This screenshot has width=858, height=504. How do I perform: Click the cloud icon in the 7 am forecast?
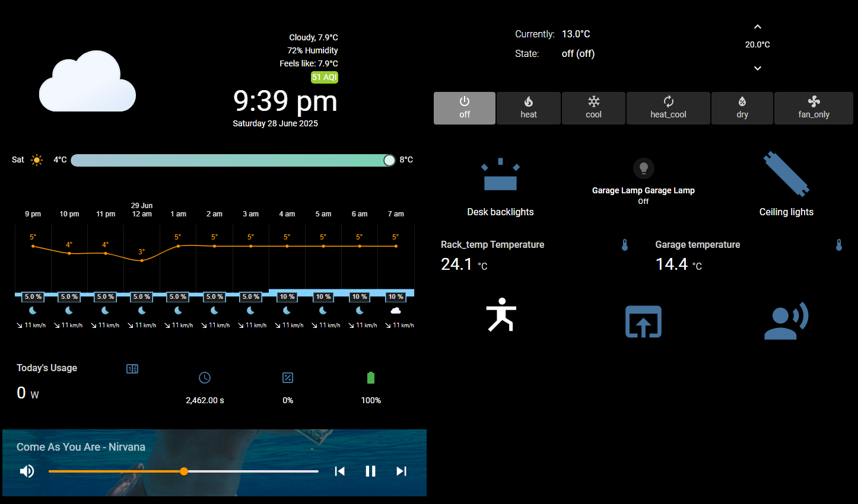click(396, 311)
